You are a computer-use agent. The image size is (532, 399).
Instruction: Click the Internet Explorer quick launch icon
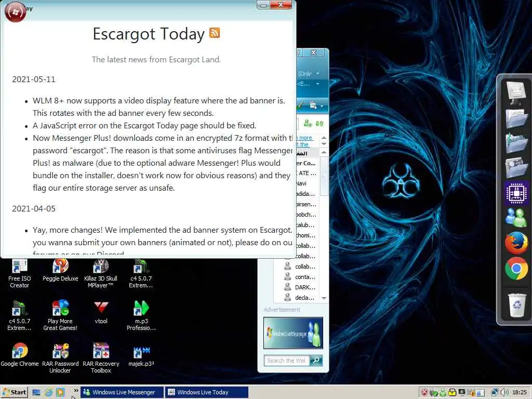coord(48,393)
